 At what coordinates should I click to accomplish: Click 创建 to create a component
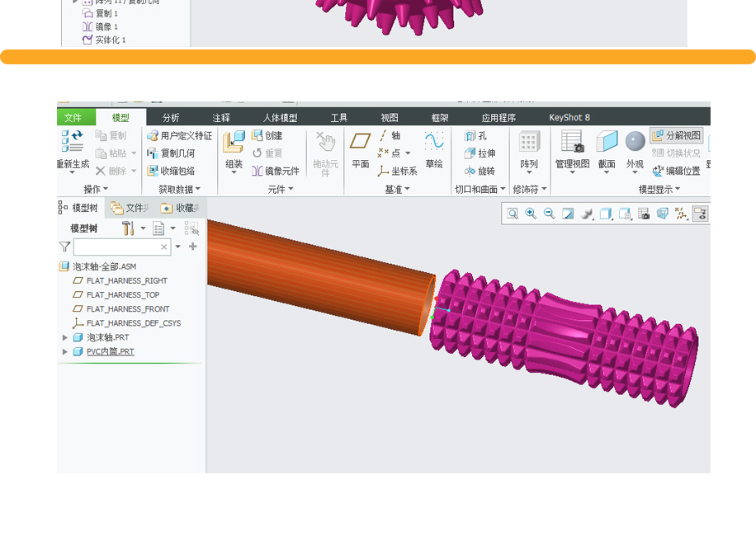click(267, 136)
